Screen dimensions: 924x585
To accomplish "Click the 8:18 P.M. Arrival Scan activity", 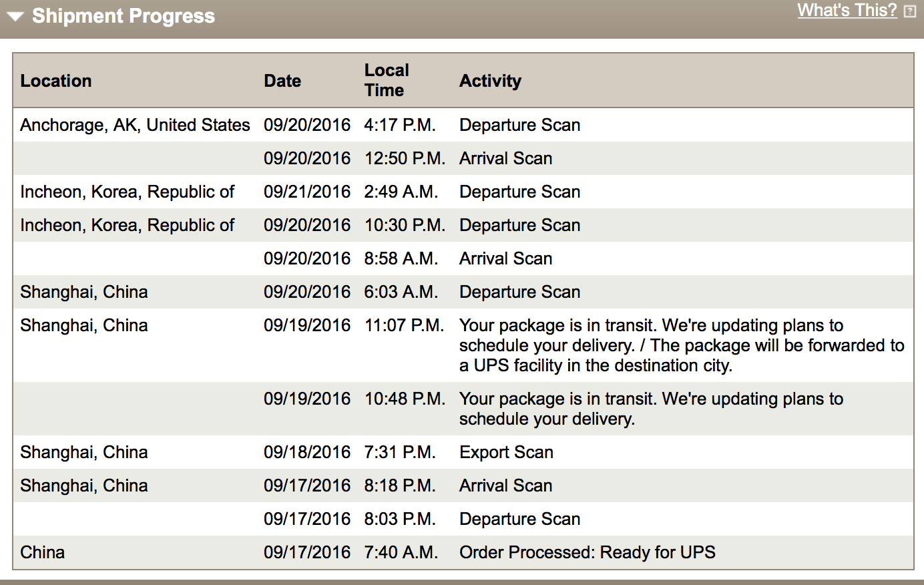I will point(506,485).
